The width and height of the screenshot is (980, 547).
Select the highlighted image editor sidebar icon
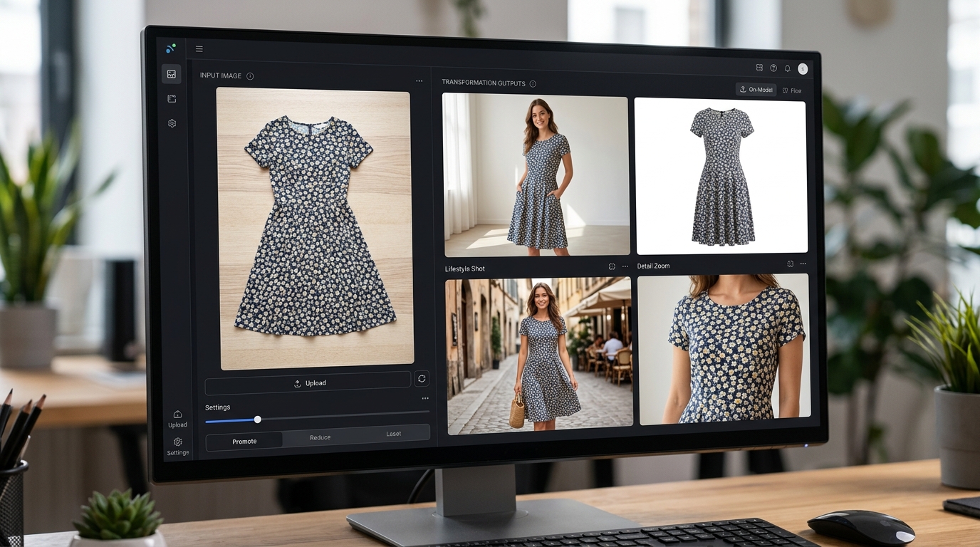tap(172, 74)
